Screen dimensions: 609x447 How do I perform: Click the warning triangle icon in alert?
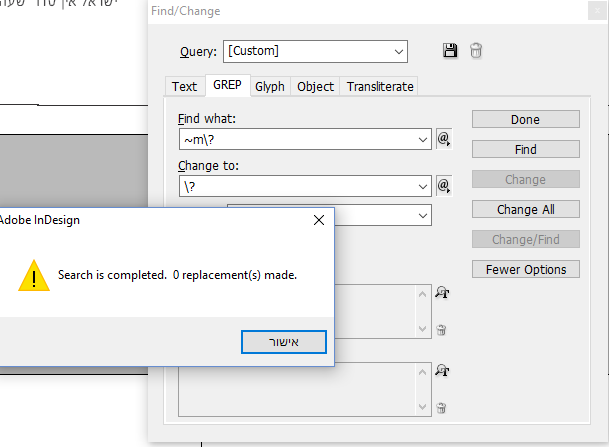click(x=34, y=276)
